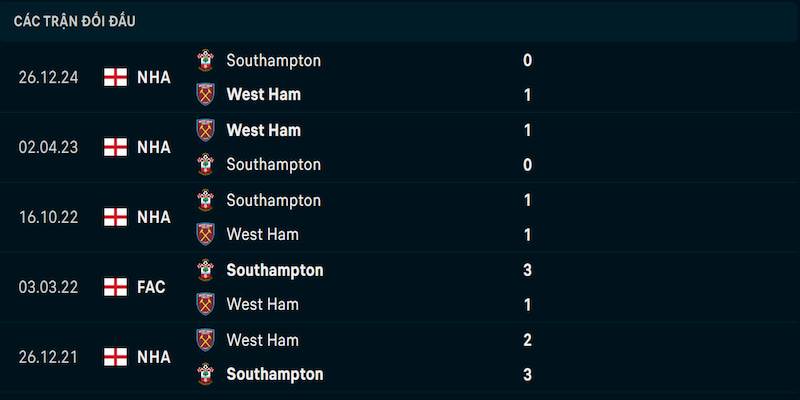Click West Ham crest in 26.12.24 match
This screenshot has width=800, height=400.
[206, 94]
